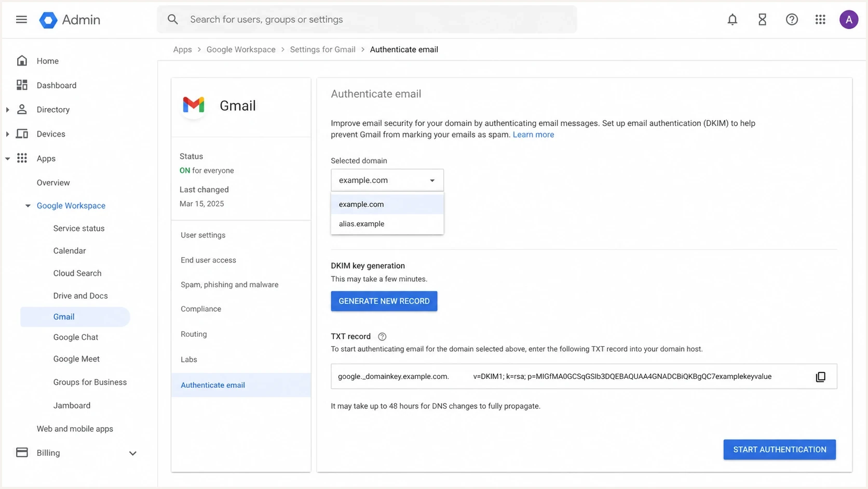Open the account avatar A
The width and height of the screenshot is (868, 489).
(849, 20)
